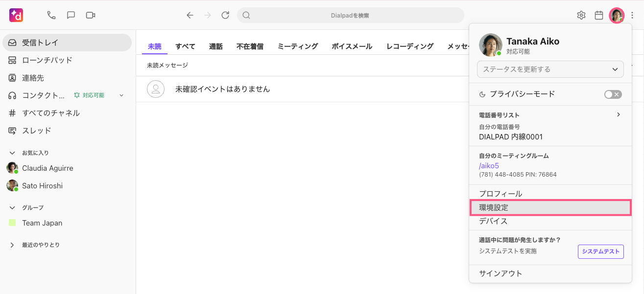Viewport: 644px width, 294px height.
Task: Click the (781) 448-4085 PIN text
Action: click(x=518, y=175)
